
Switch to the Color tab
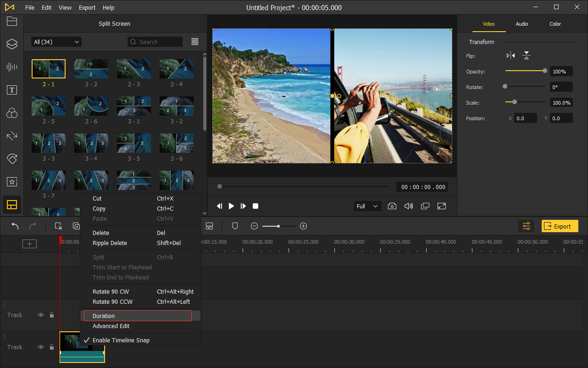[x=555, y=24]
